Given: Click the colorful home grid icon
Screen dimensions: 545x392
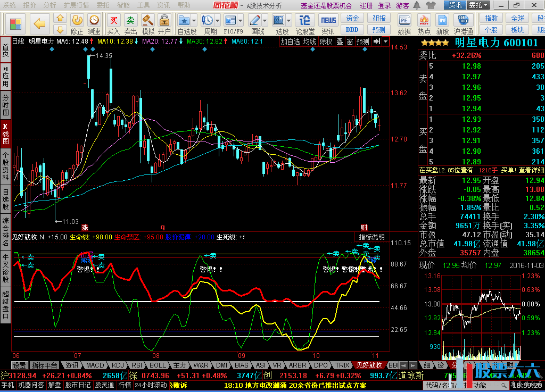Looking at the screenshot, I should (15, 23).
